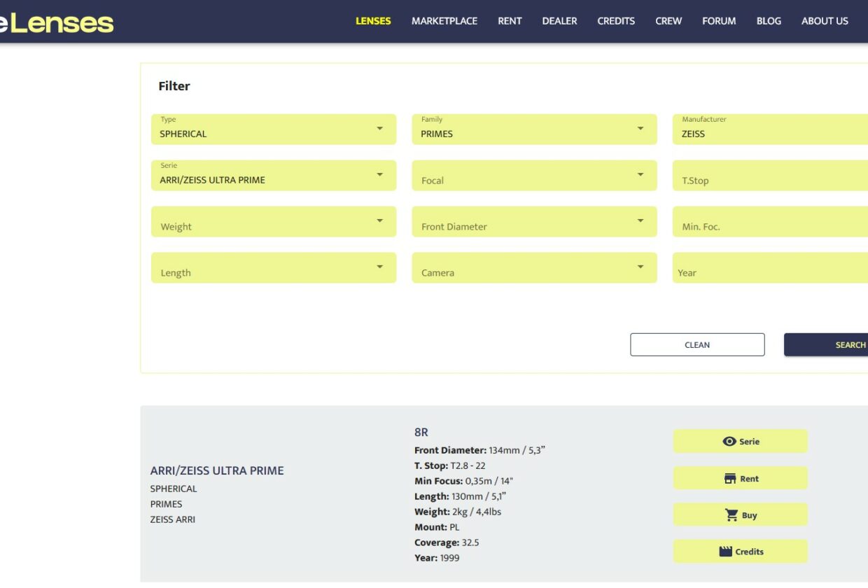Viewport: 868px width, 588px height.
Task: Click the eye icon on Serie button
Action: pyautogui.click(x=729, y=442)
